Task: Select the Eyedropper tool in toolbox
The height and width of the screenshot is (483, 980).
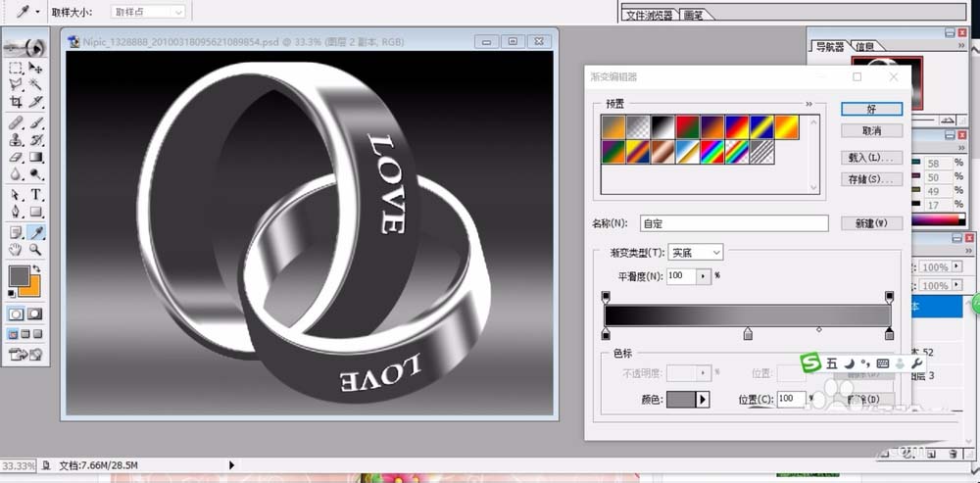Action: coord(35,232)
